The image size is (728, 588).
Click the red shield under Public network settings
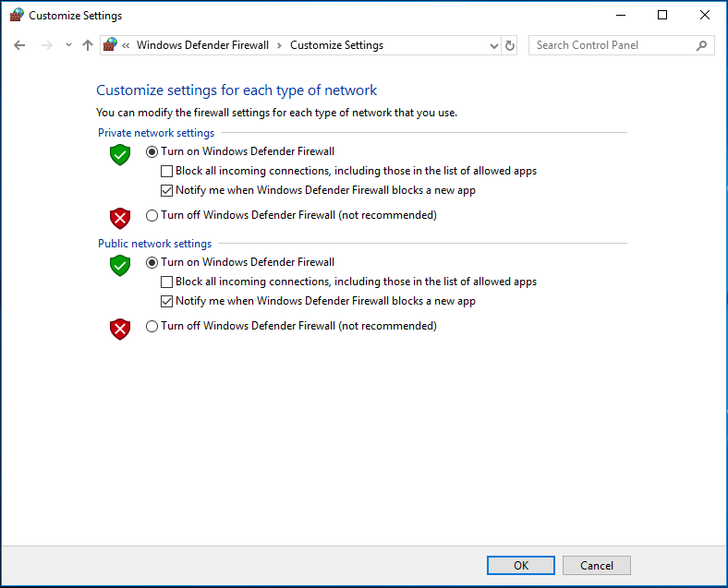coord(120,329)
